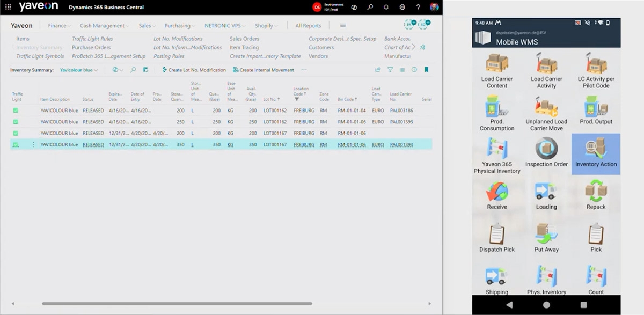Open the app launcher waffle menu
This screenshot has width=644, height=315.
(8, 7)
